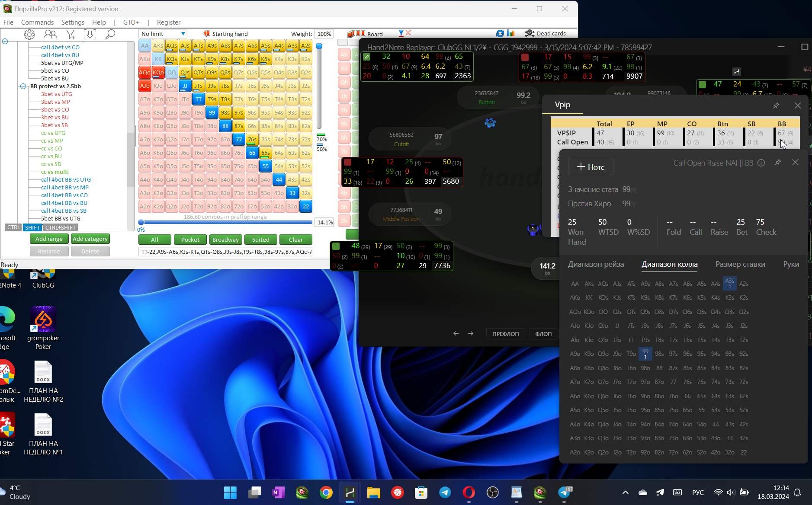Switch to the Руки tab

pos(791,264)
